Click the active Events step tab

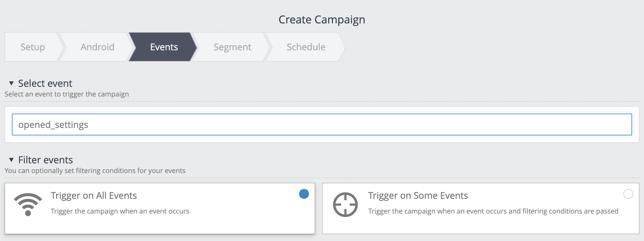pyautogui.click(x=164, y=47)
